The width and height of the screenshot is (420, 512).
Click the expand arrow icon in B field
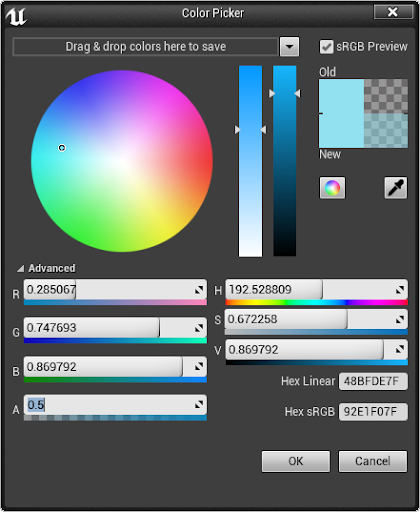click(199, 367)
